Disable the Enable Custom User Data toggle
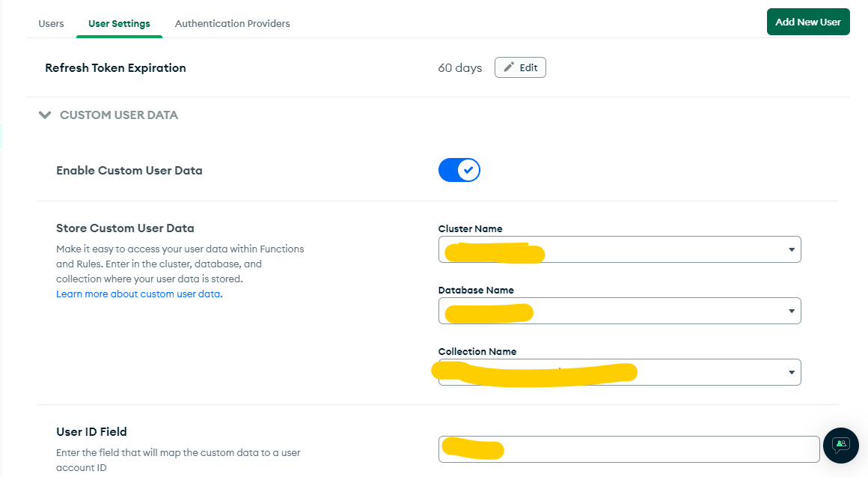This screenshot has width=868, height=477. 459,170
